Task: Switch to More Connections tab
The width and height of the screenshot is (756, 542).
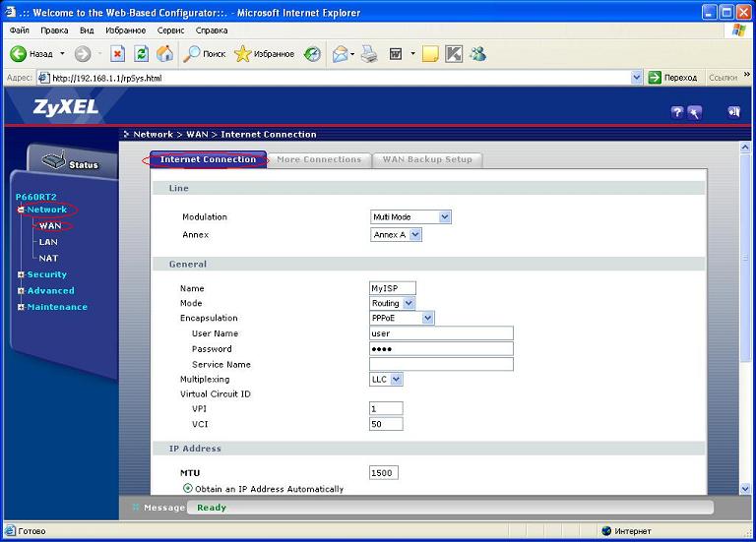Action: [319, 159]
